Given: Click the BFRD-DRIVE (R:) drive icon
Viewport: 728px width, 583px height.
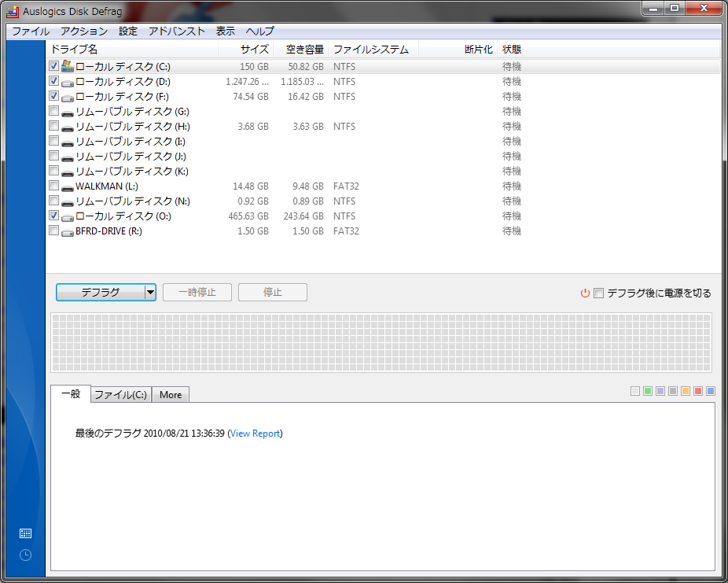Looking at the screenshot, I should pyautogui.click(x=68, y=232).
